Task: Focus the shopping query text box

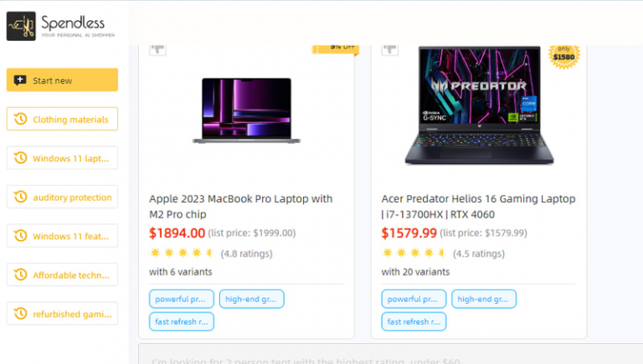Action: click(385, 357)
